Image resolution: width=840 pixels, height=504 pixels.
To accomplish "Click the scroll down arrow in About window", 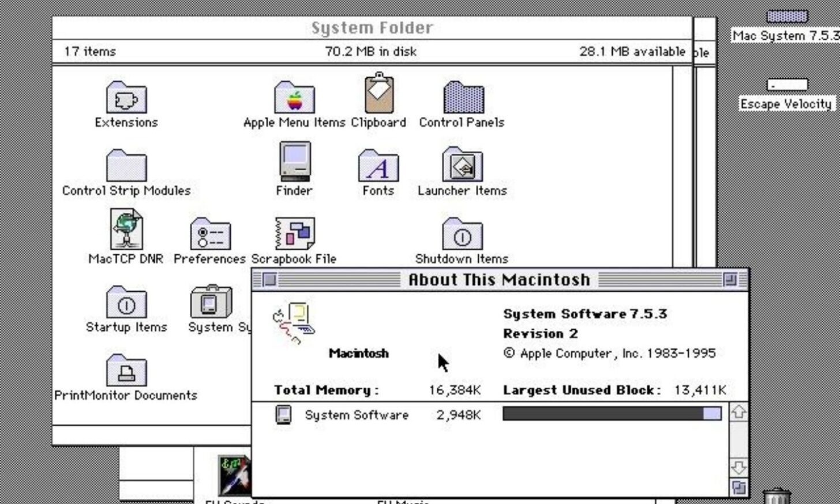I will (738, 467).
